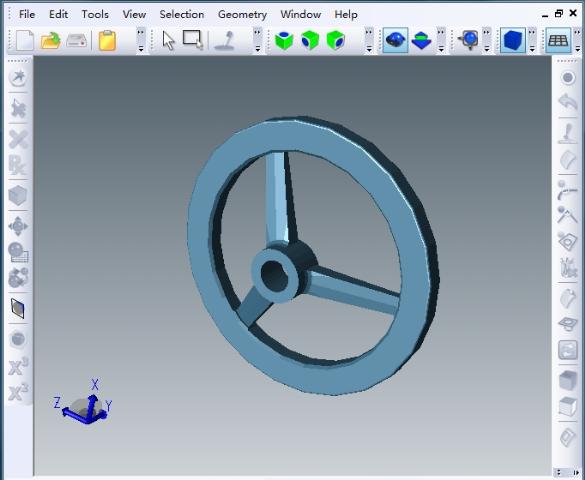Choose the rectangle box selection tool
The height and width of the screenshot is (480, 585).
tap(193, 39)
